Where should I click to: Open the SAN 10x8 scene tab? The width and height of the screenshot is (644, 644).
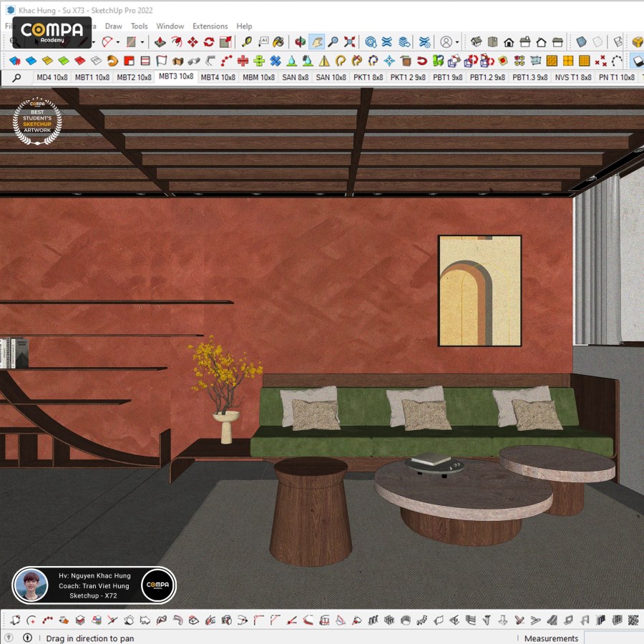pyautogui.click(x=331, y=77)
